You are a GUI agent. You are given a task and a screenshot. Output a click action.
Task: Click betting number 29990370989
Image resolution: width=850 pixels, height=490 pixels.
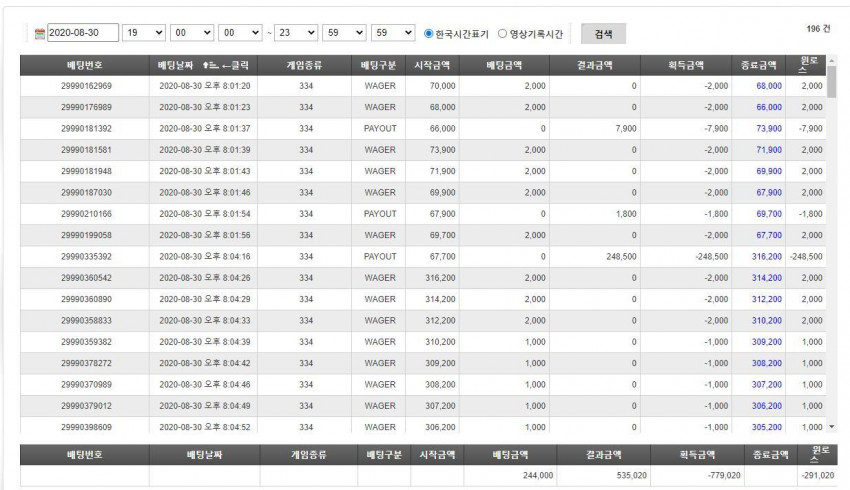coord(86,385)
